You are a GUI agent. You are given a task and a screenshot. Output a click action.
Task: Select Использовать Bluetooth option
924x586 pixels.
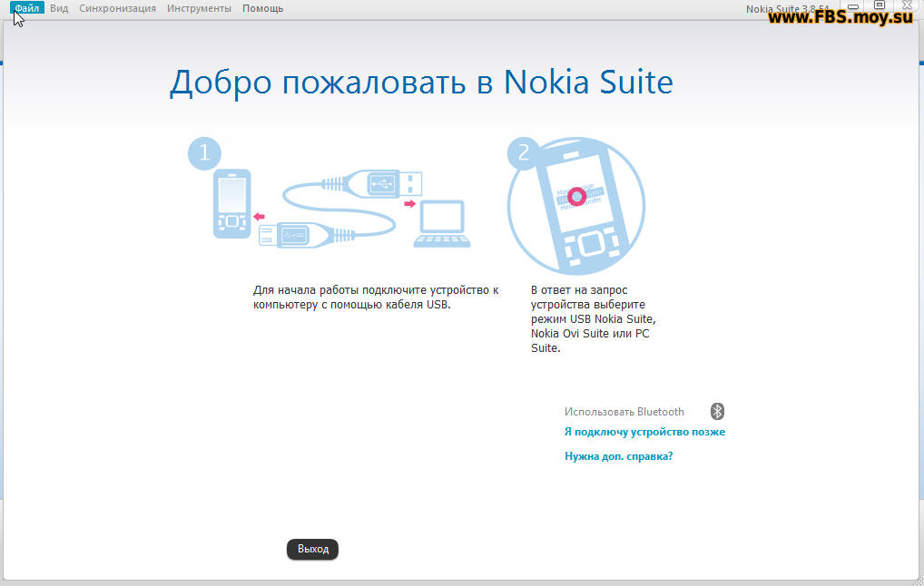(624, 412)
